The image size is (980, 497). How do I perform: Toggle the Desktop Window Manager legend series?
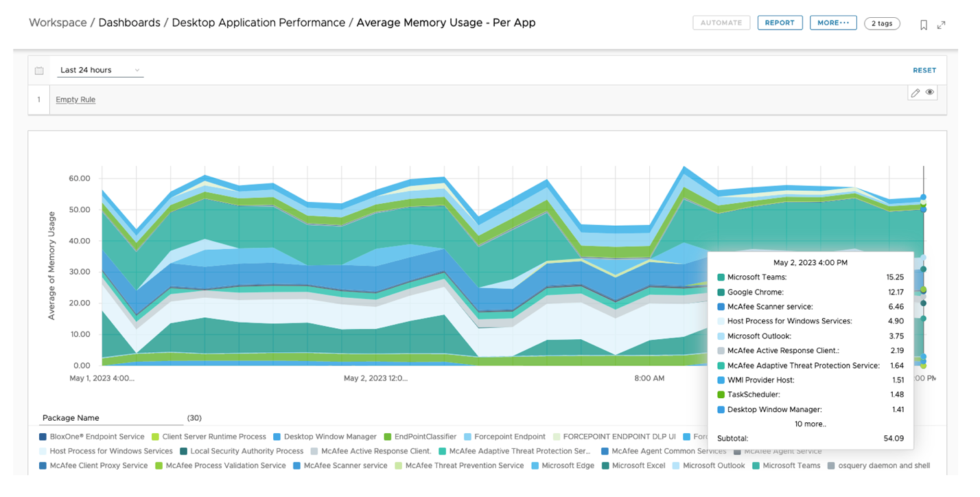[x=329, y=437]
